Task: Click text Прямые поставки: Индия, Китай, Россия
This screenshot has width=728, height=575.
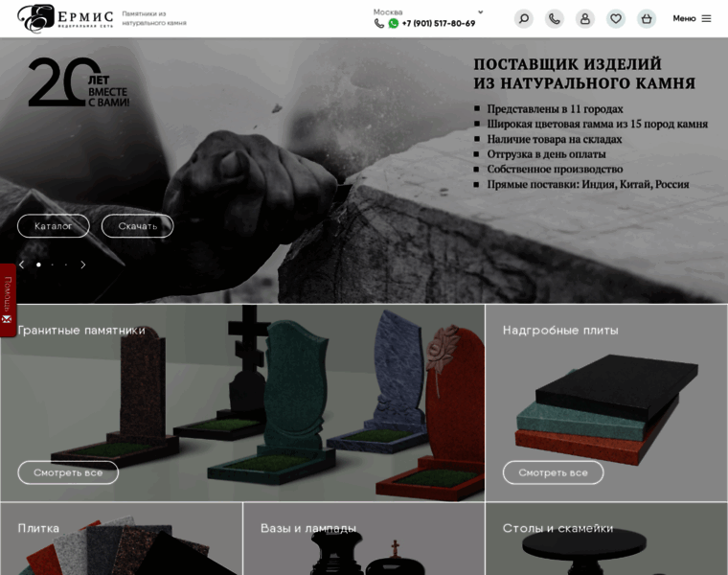Action: 588,184
